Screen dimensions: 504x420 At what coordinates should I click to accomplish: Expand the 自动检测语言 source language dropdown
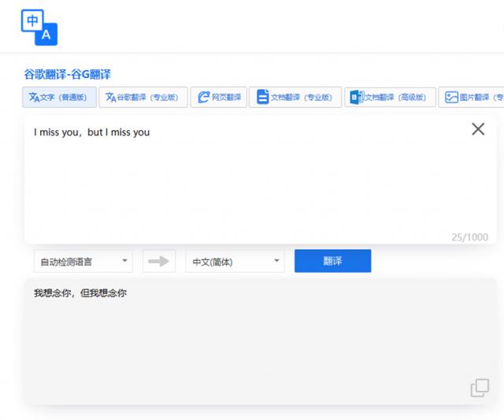coord(83,262)
